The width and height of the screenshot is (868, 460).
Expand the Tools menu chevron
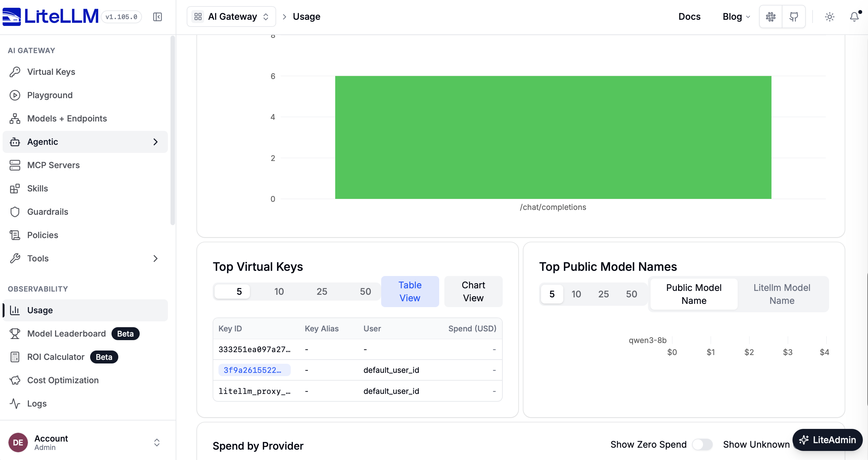[x=155, y=259]
